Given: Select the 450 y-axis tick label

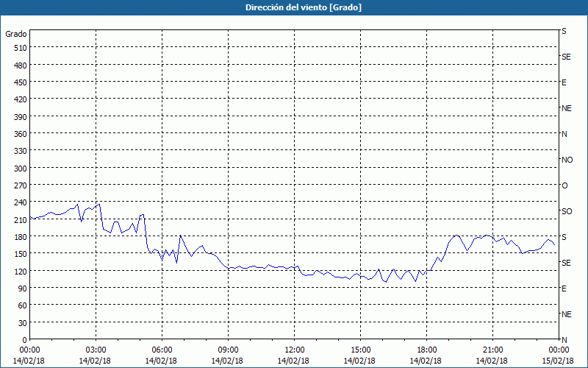Looking at the screenshot, I should tap(21, 82).
